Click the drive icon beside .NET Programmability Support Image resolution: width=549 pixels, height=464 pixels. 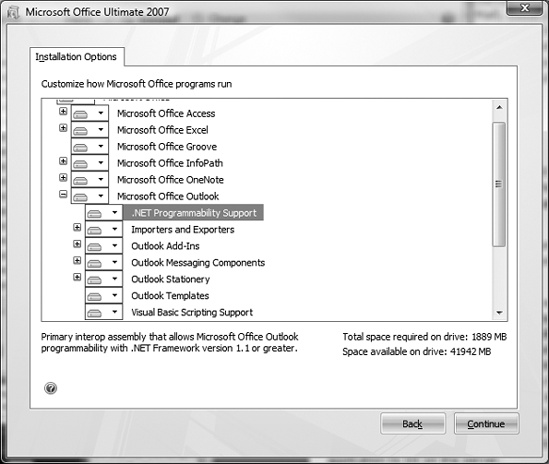tap(95, 213)
